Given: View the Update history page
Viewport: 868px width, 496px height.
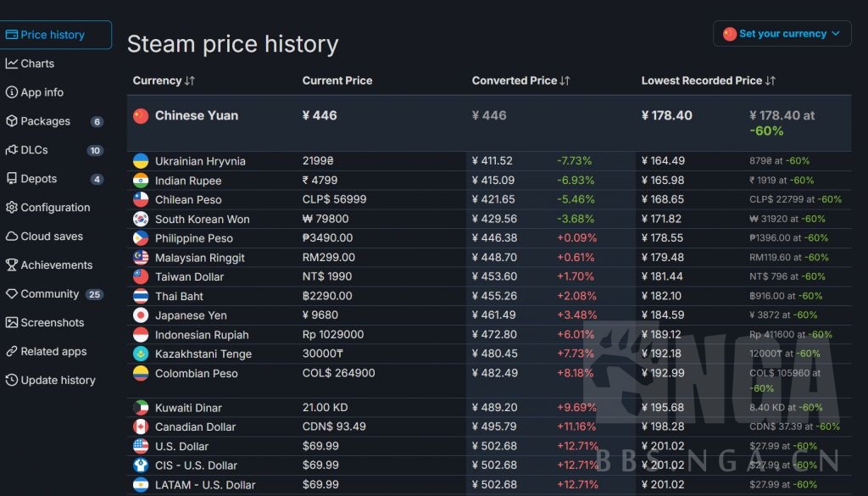Looking at the screenshot, I should click(x=58, y=381).
